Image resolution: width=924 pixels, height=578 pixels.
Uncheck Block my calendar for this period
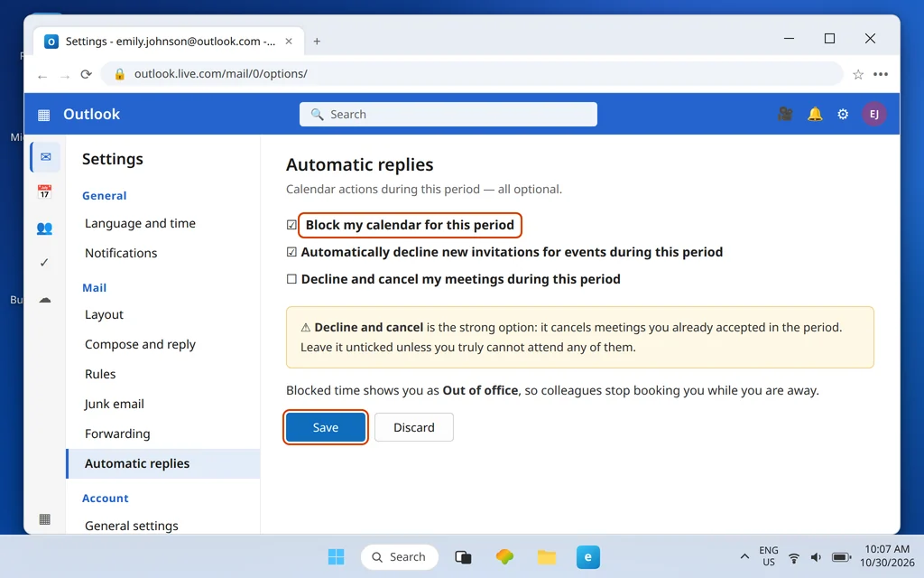(291, 225)
